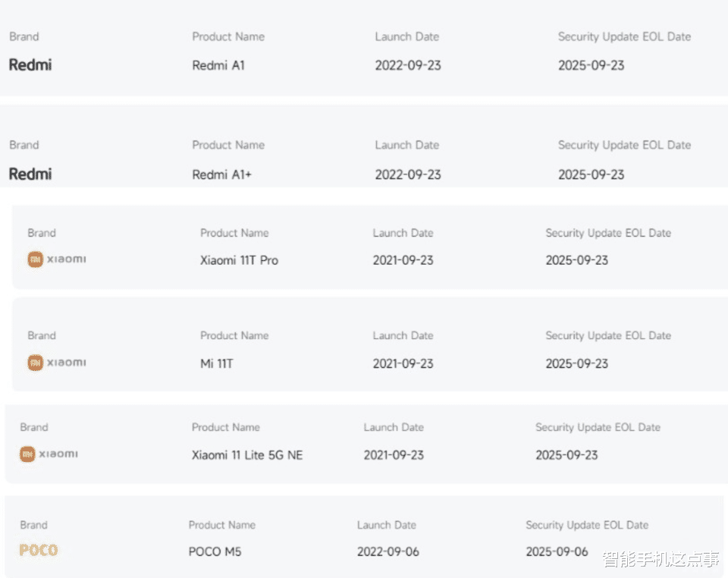
Task: Click the POCO M5 product name
Action: click(x=215, y=552)
